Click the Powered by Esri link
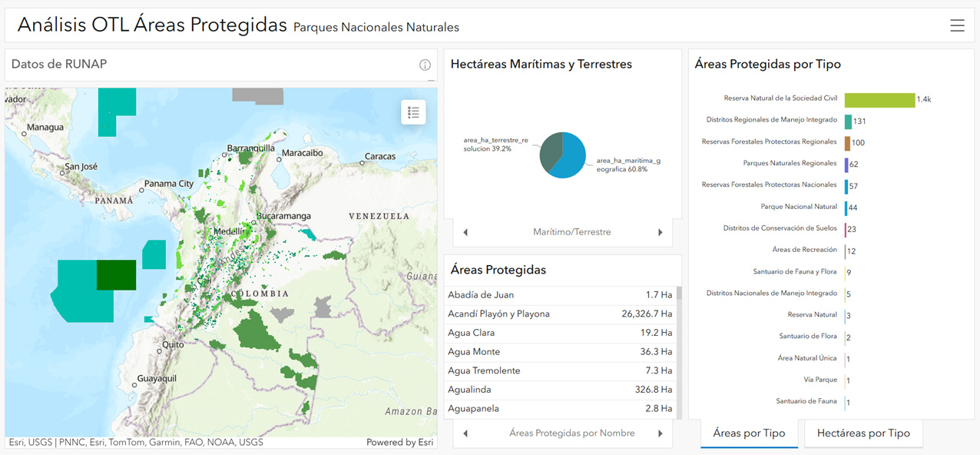The width and height of the screenshot is (980, 455). [x=399, y=443]
